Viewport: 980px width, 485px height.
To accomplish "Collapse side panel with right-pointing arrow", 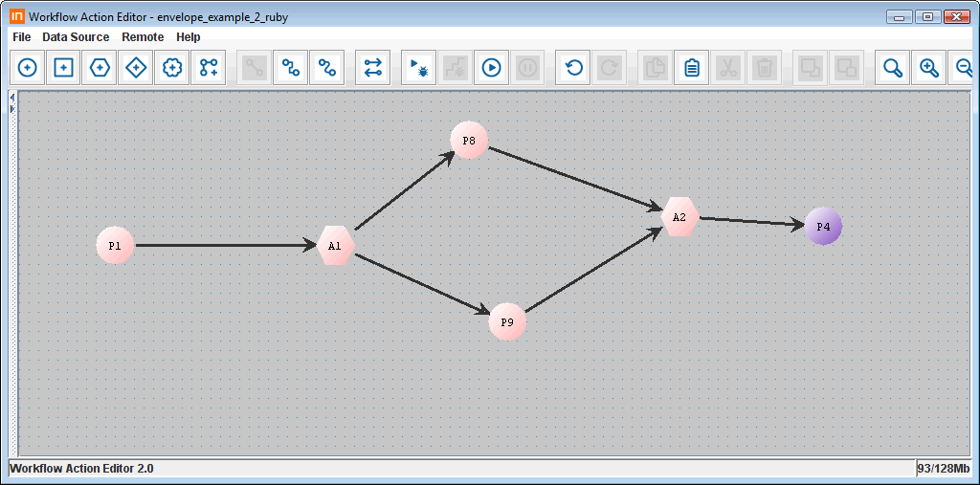I will (x=11, y=109).
